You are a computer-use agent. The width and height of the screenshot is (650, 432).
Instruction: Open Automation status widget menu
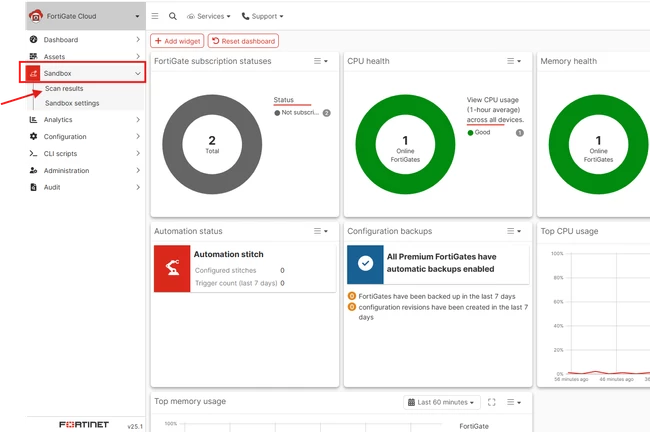[320, 231]
